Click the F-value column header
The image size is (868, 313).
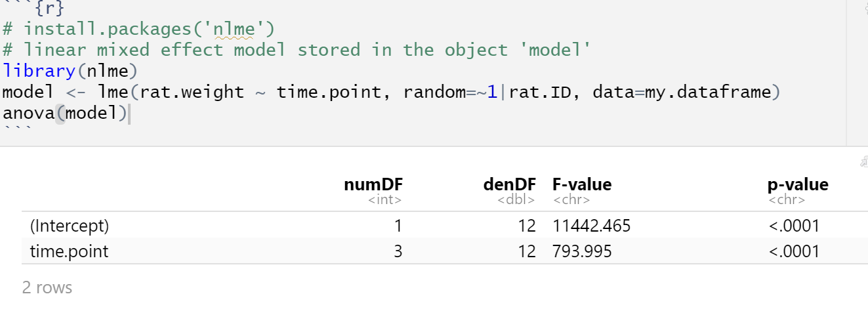(x=582, y=185)
